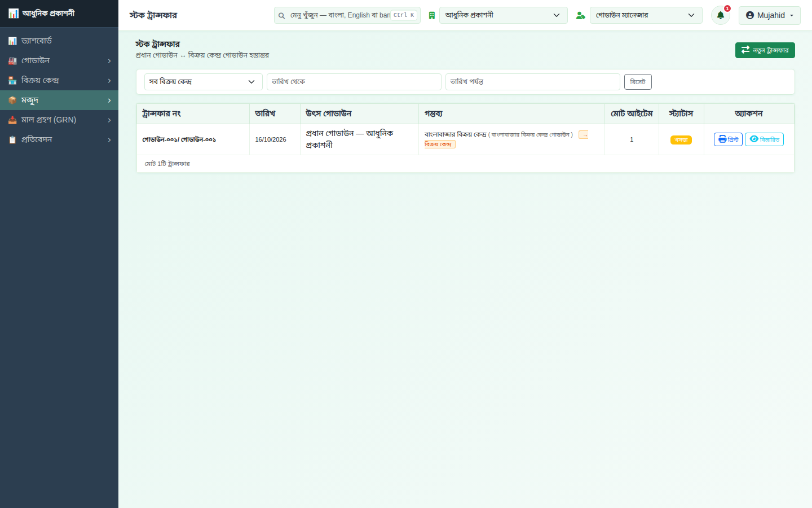The height and width of the screenshot is (508, 812).
Task: Expand the মাল গ্রহণ (GRN) sidebar menu
Action: tap(59, 120)
